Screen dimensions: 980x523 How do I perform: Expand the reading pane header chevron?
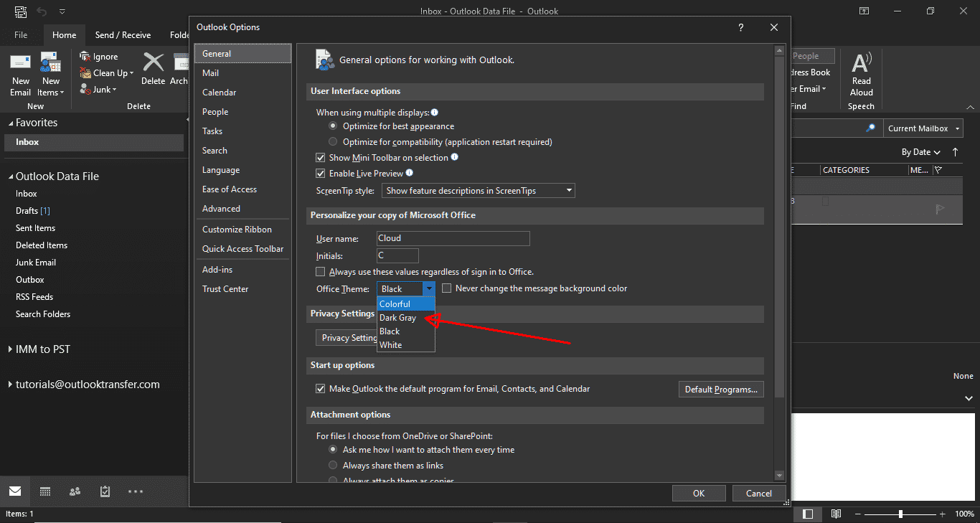(x=968, y=398)
